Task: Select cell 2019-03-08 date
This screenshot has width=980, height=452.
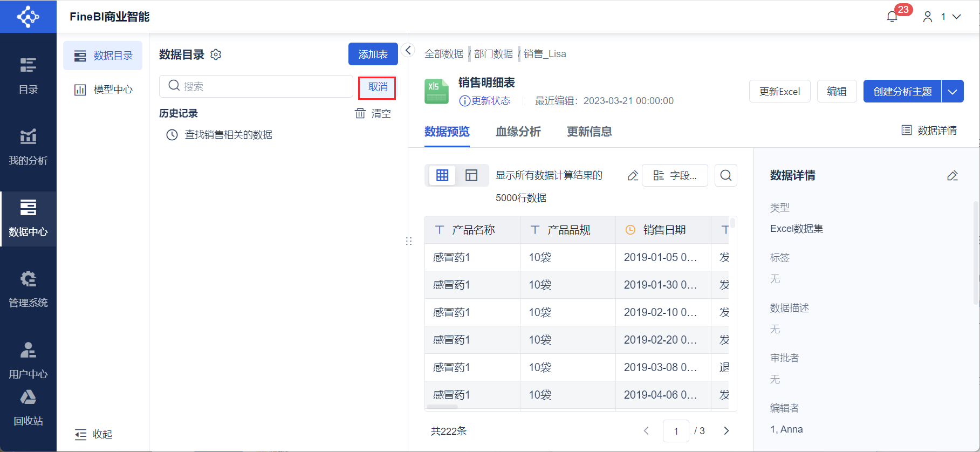Action: pyautogui.click(x=663, y=367)
